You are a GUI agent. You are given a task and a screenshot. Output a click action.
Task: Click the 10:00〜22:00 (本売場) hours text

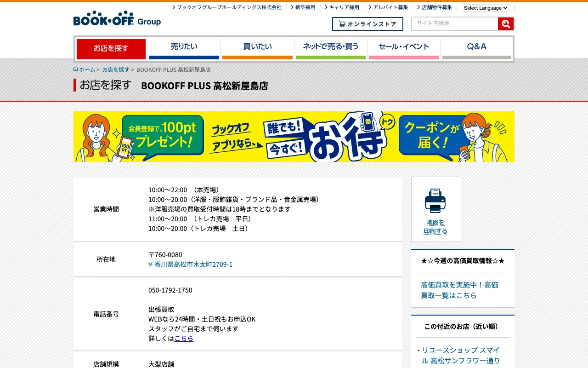point(186,190)
